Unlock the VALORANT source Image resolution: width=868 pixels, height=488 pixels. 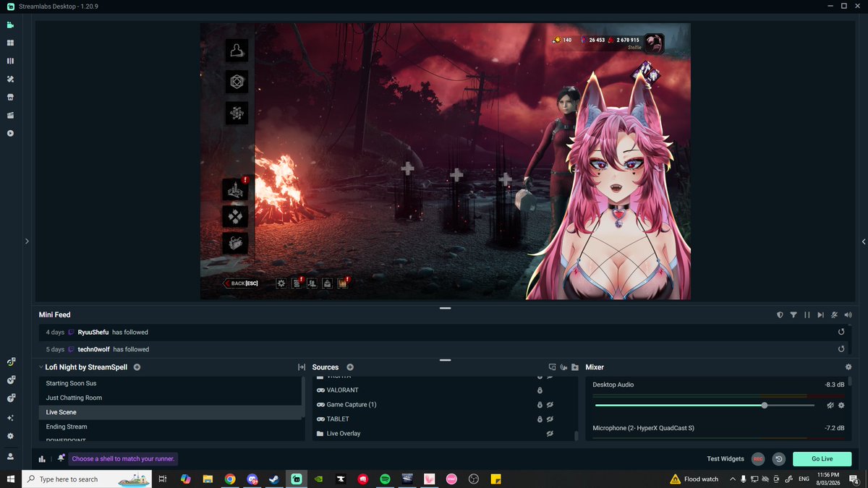pos(540,390)
